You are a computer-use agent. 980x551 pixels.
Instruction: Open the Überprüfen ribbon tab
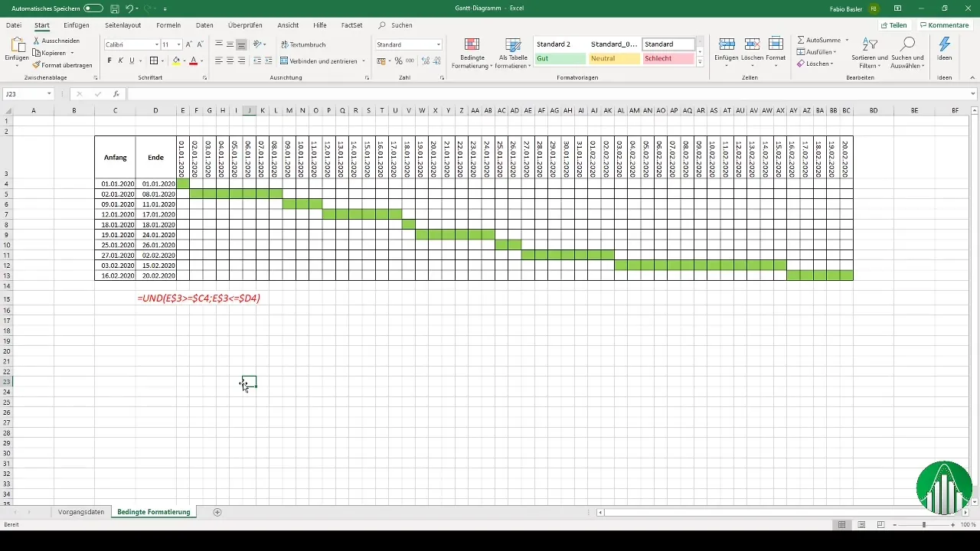[245, 25]
